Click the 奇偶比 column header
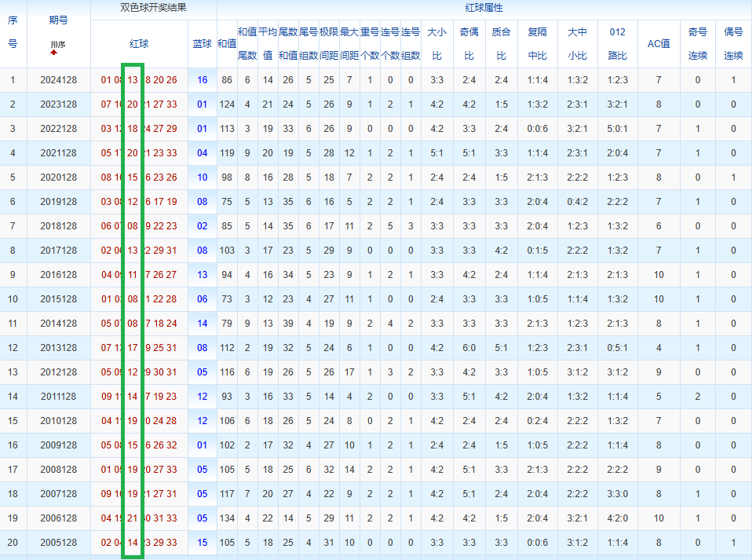Screen dimensions: 756x560 coord(469,44)
